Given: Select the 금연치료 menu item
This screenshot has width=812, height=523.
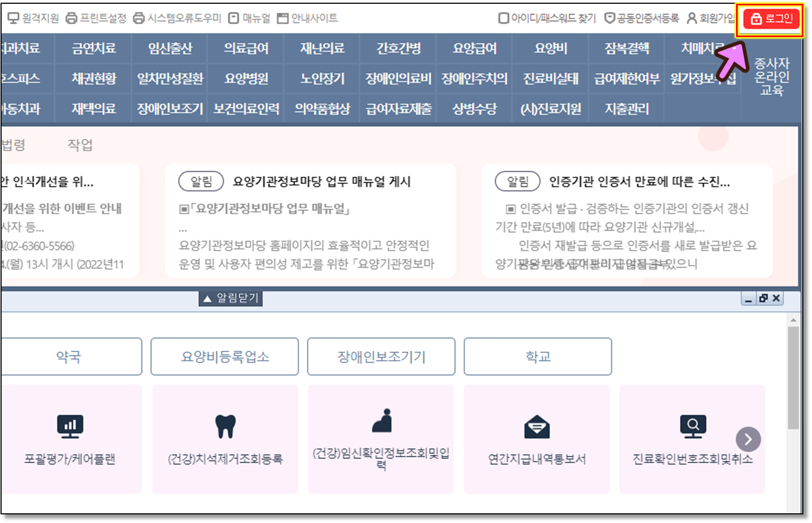Looking at the screenshot, I should tap(94, 48).
